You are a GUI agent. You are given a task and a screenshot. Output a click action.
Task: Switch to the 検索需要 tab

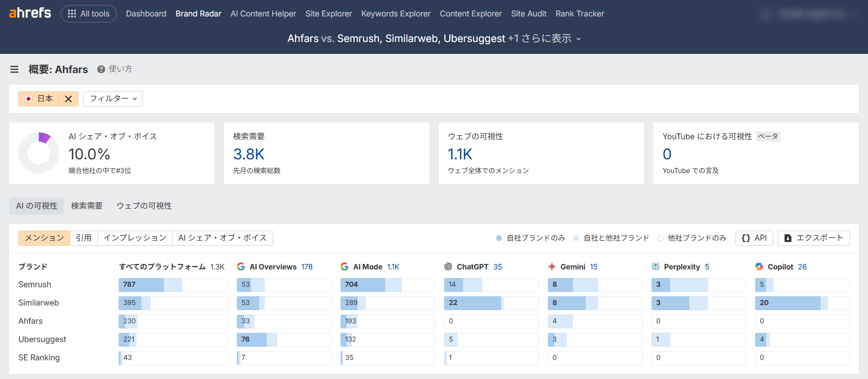tap(87, 206)
